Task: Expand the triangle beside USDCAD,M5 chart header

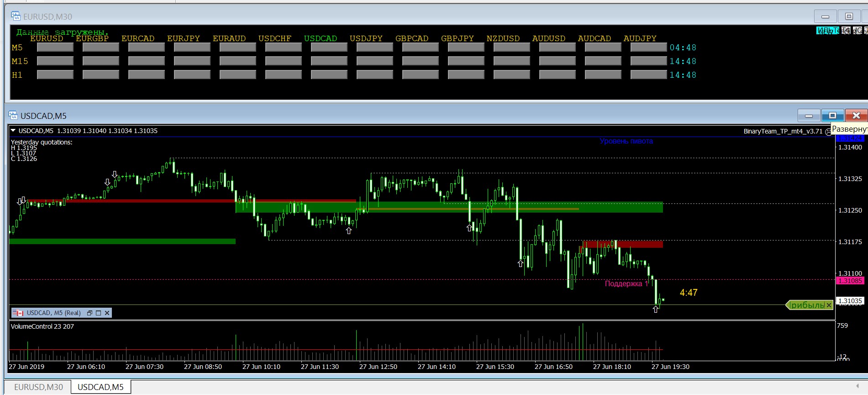Action: coord(13,131)
